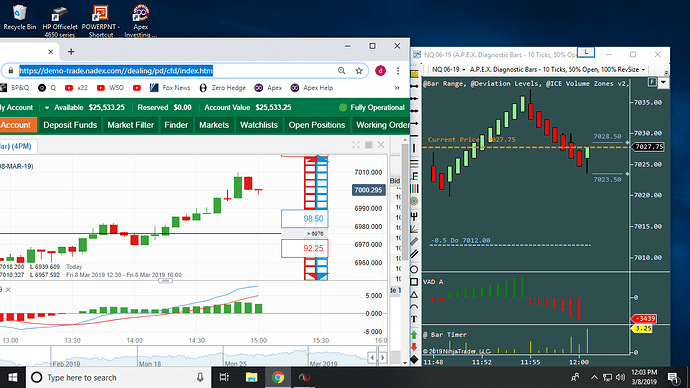Toggle the F button on chart

click(x=652, y=82)
